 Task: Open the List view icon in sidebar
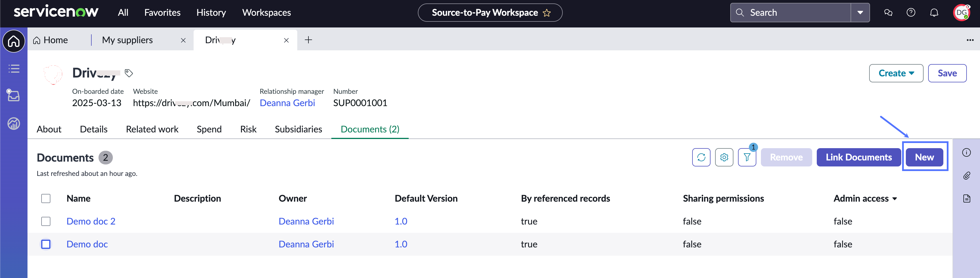(14, 69)
